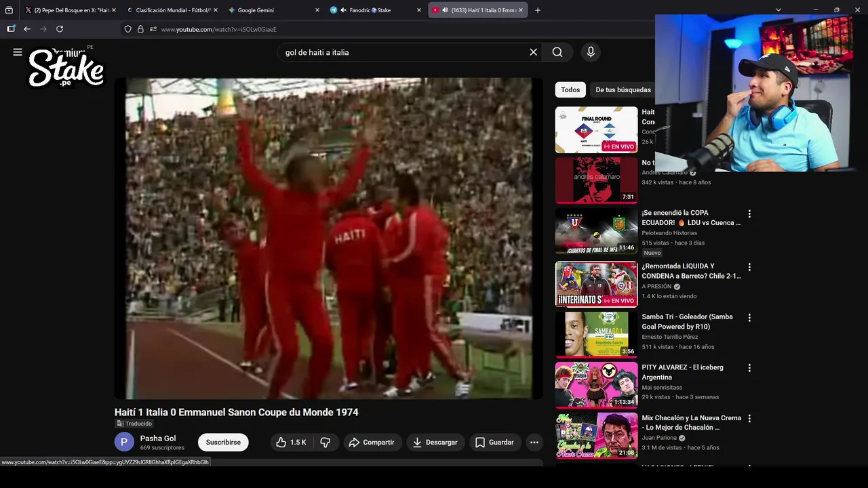Open COPA ECUADOR 11:46 thumbnail

pyautogui.click(x=597, y=231)
